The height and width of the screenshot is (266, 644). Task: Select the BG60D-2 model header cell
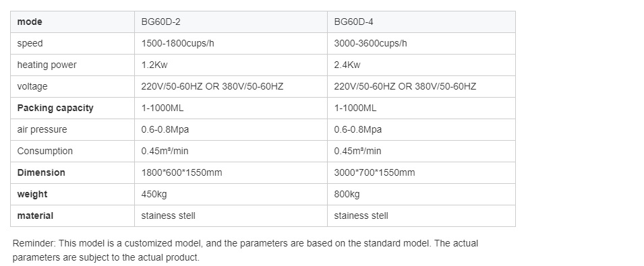point(231,22)
